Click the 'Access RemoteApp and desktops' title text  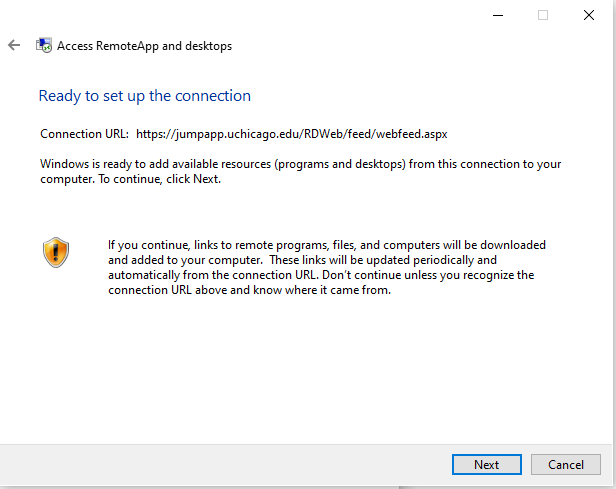click(x=144, y=46)
